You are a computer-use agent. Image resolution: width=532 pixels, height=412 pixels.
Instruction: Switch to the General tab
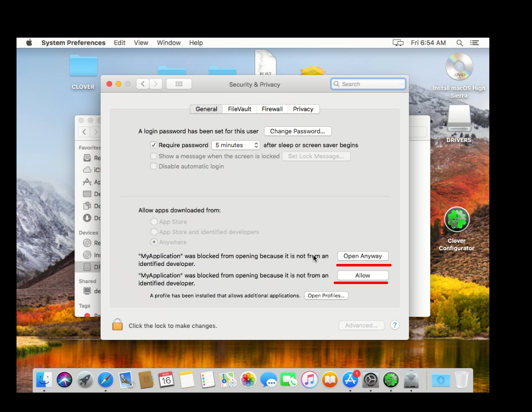point(206,109)
